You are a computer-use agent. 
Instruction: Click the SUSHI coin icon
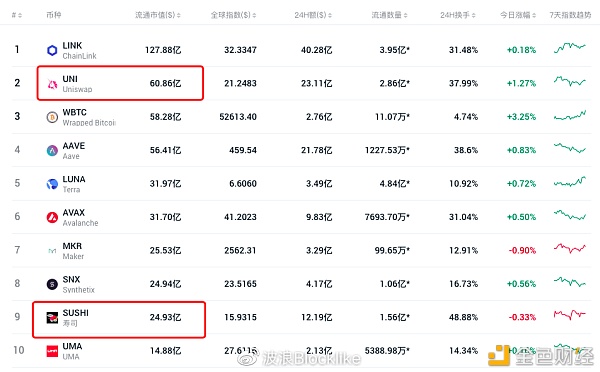(52, 318)
